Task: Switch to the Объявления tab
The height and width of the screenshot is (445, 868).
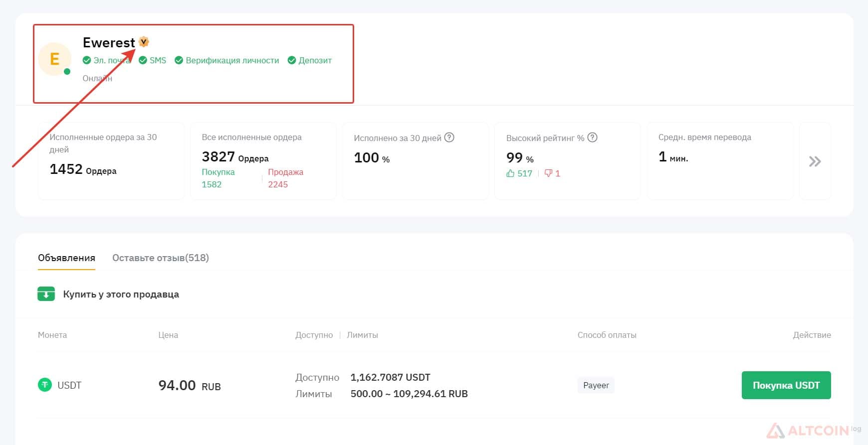Action: tap(66, 258)
